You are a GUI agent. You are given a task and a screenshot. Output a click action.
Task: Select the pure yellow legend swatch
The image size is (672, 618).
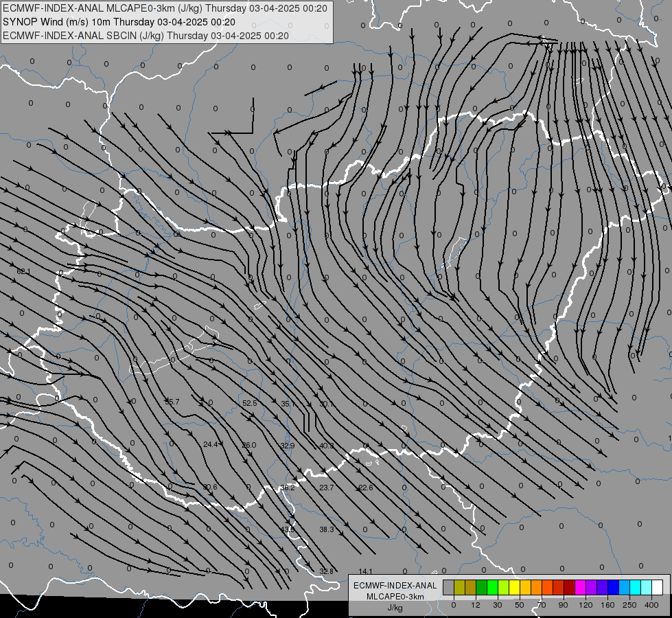[514, 587]
